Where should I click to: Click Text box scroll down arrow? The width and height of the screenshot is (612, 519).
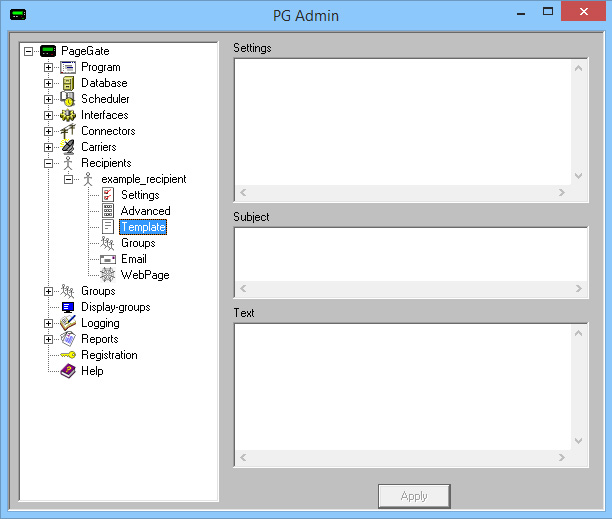tap(578, 441)
